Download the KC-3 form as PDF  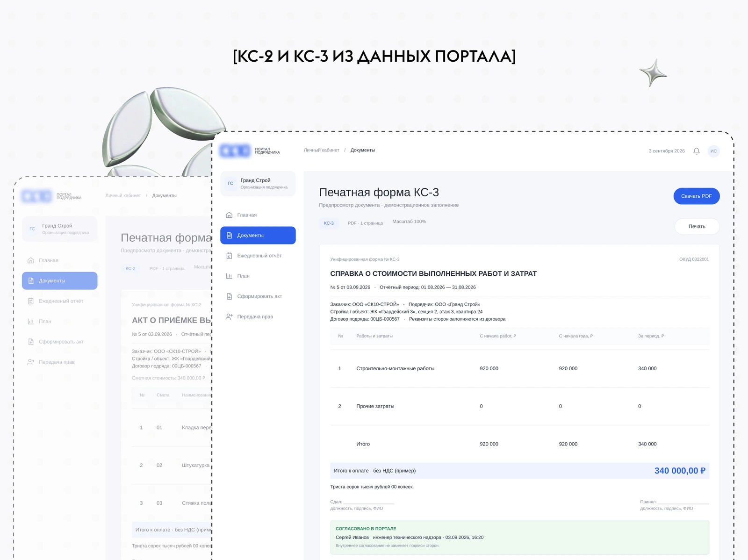point(696,196)
